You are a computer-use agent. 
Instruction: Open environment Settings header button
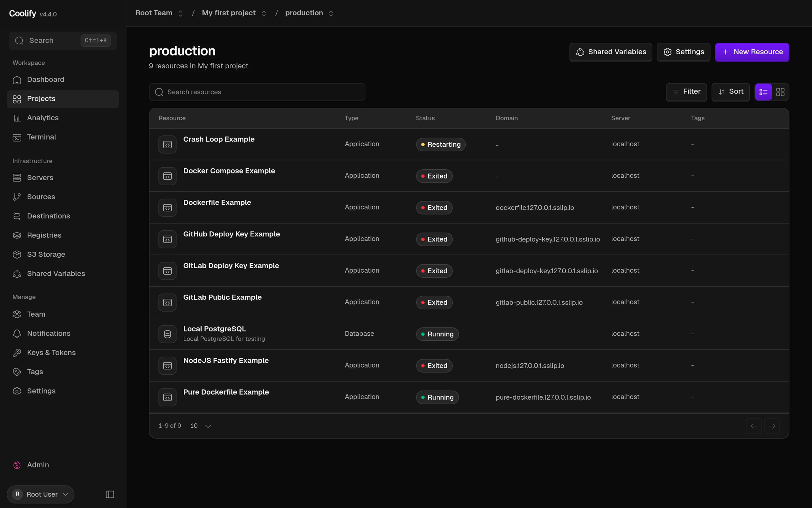click(x=683, y=52)
